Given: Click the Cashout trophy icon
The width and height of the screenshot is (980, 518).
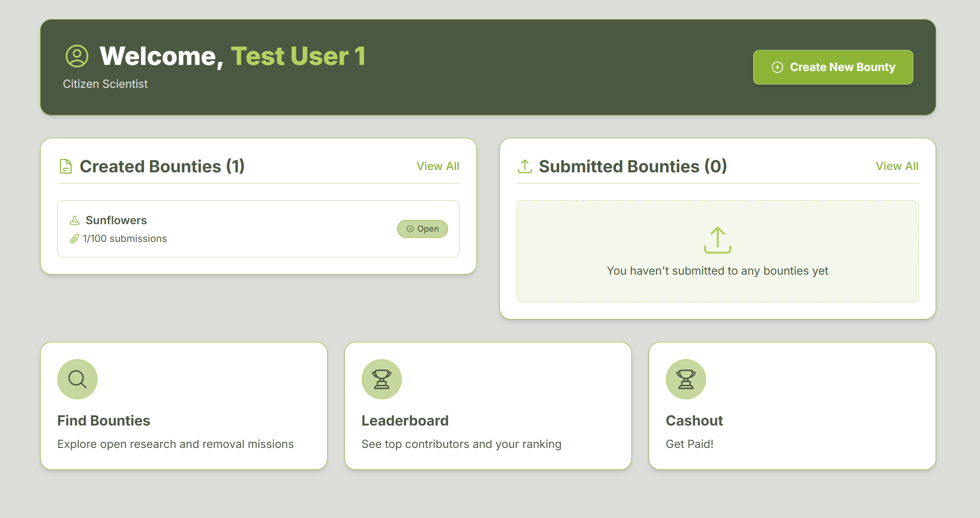Looking at the screenshot, I should click(x=686, y=379).
